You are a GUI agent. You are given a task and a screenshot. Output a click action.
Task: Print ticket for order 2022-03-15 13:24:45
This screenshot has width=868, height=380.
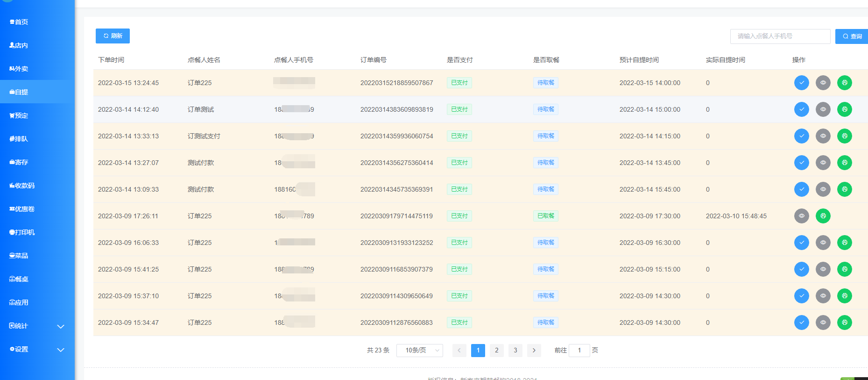tap(844, 83)
